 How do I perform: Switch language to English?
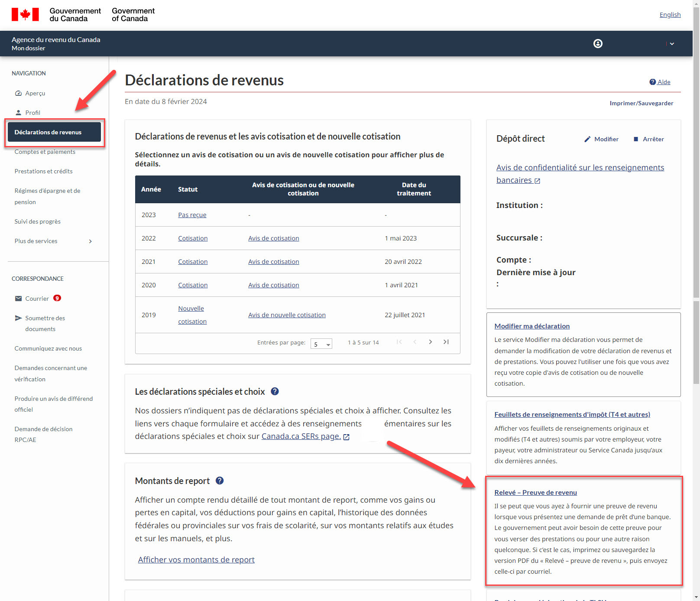(x=670, y=15)
